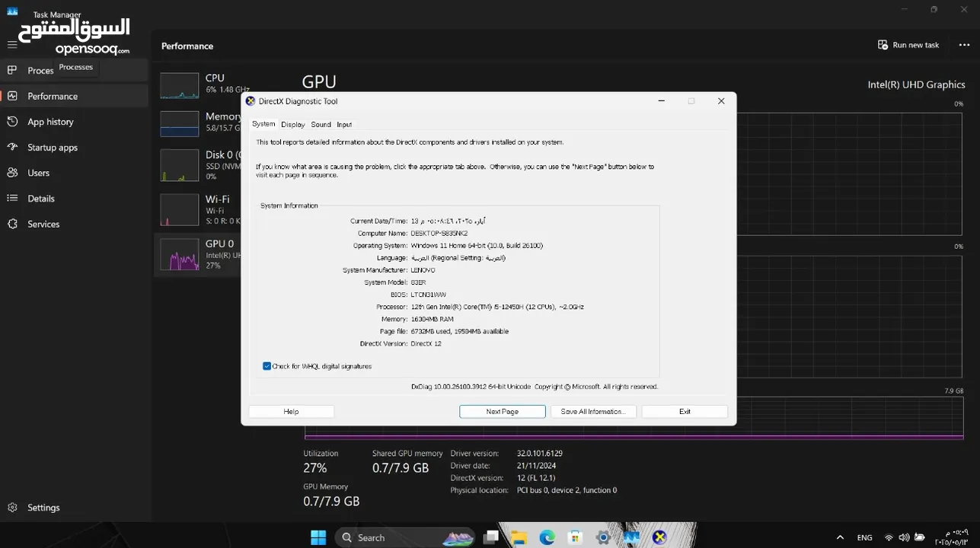Click Run new task in Task Manager
The height and width of the screenshot is (548, 980).
[x=908, y=45]
